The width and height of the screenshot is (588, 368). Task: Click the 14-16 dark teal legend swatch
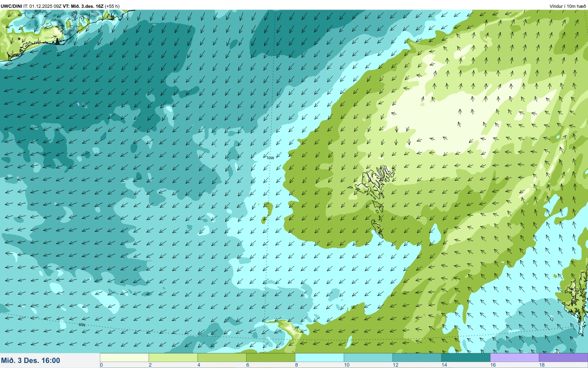coord(466,357)
